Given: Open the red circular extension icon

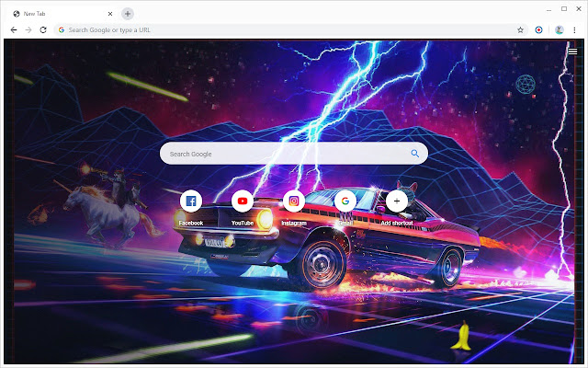Looking at the screenshot, I should pyautogui.click(x=538, y=30).
